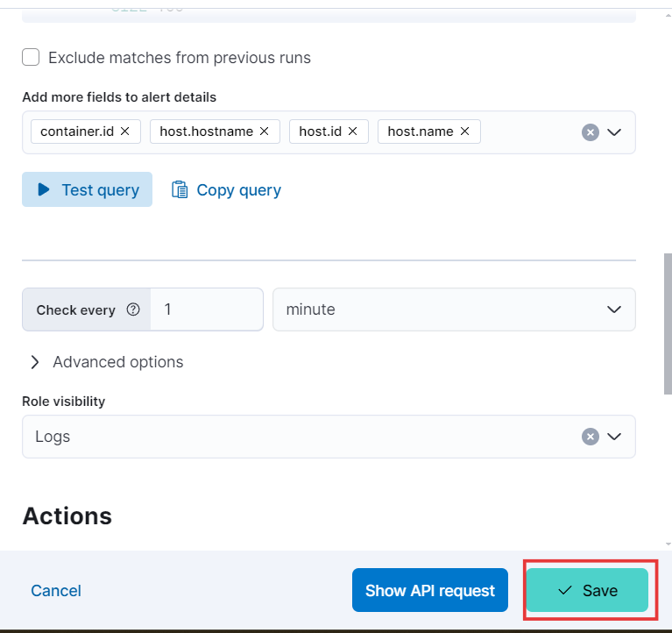Click the Logs role visibility field
672x633 pixels.
pyautogui.click(x=329, y=437)
